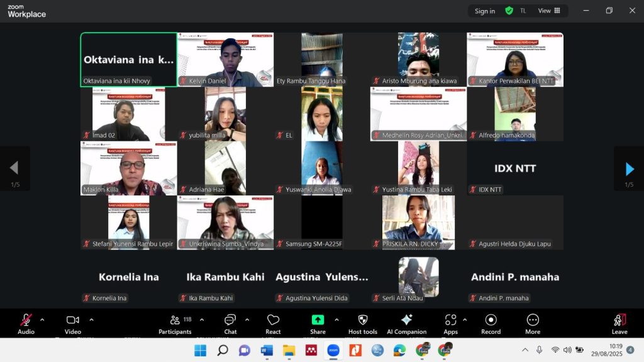Open the More options ellipsis

tap(533, 324)
